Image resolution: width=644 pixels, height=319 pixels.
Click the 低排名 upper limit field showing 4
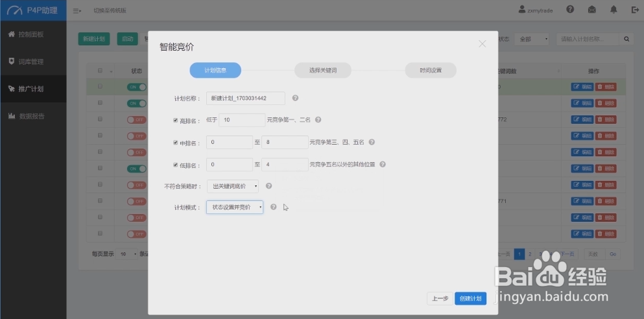(285, 165)
